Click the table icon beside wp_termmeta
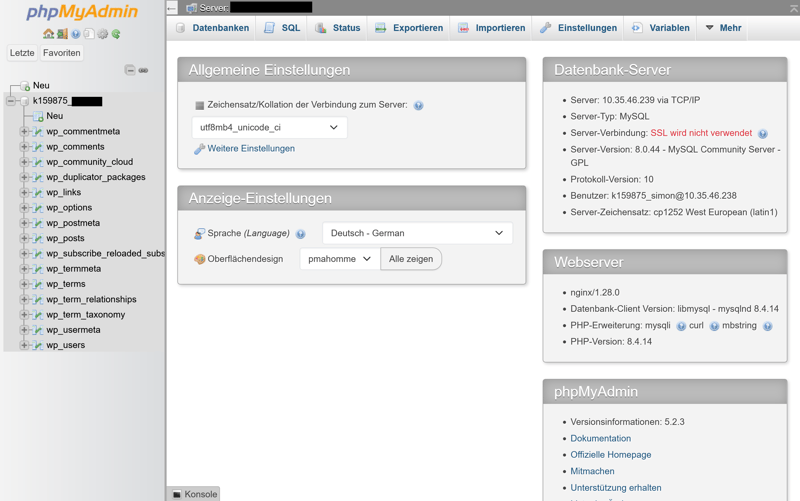This screenshot has height=501, width=800. pos(38,269)
